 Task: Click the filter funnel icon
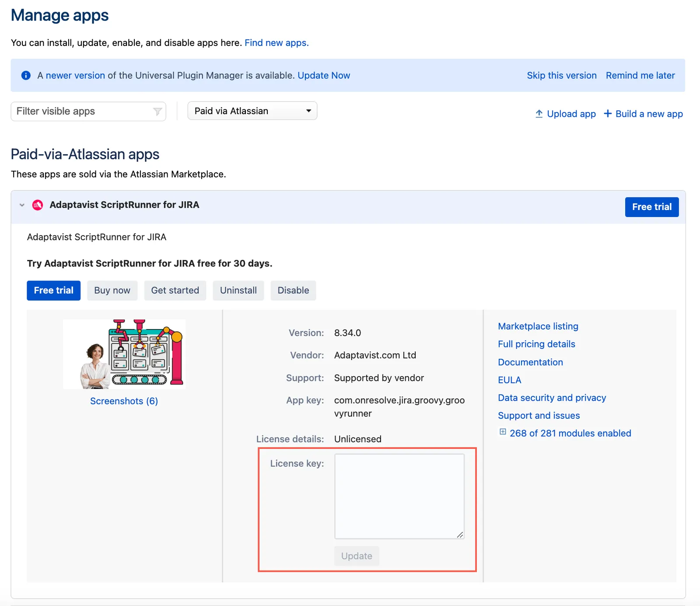(x=157, y=112)
